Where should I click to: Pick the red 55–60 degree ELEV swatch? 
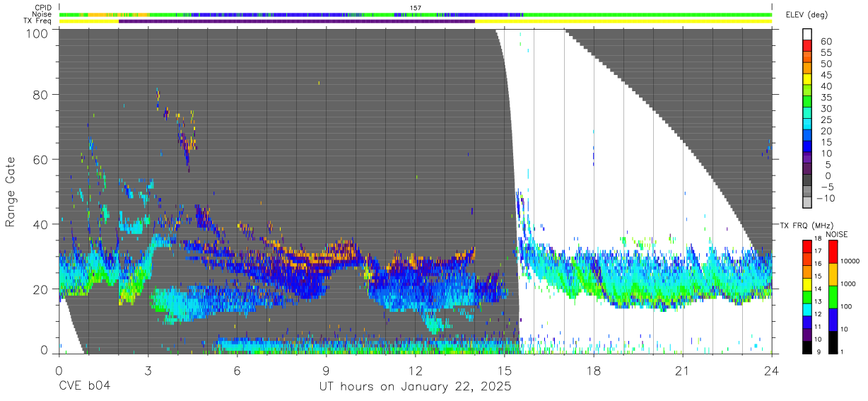pos(807,46)
